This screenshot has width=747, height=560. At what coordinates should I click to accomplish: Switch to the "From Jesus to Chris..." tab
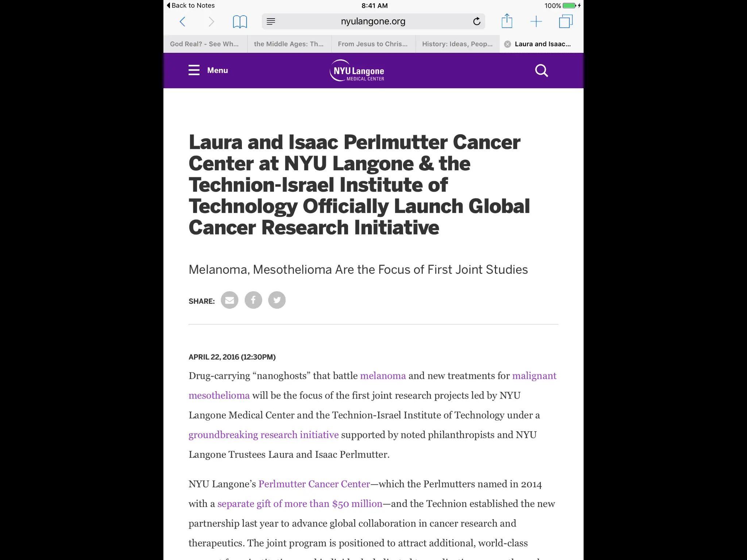pos(373,44)
